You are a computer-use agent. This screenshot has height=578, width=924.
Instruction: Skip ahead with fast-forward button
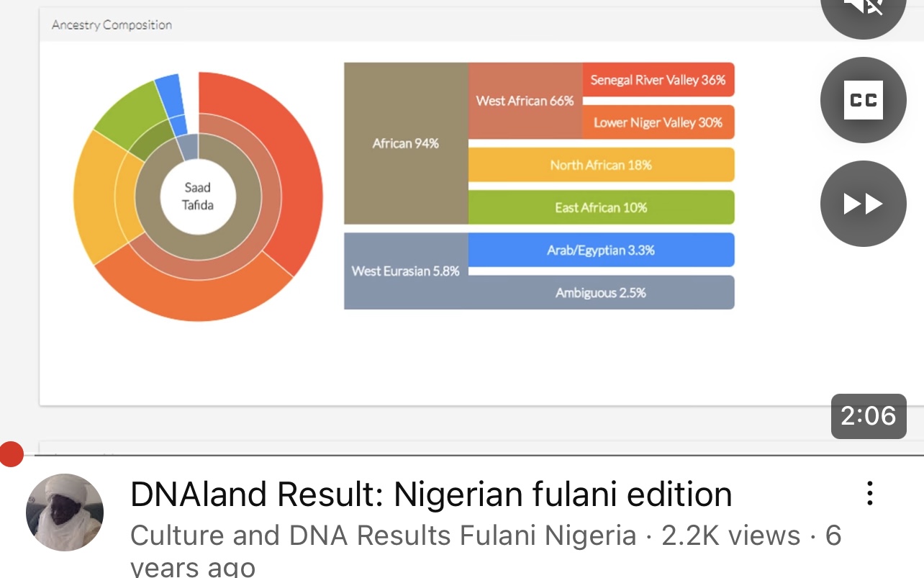coord(863,204)
